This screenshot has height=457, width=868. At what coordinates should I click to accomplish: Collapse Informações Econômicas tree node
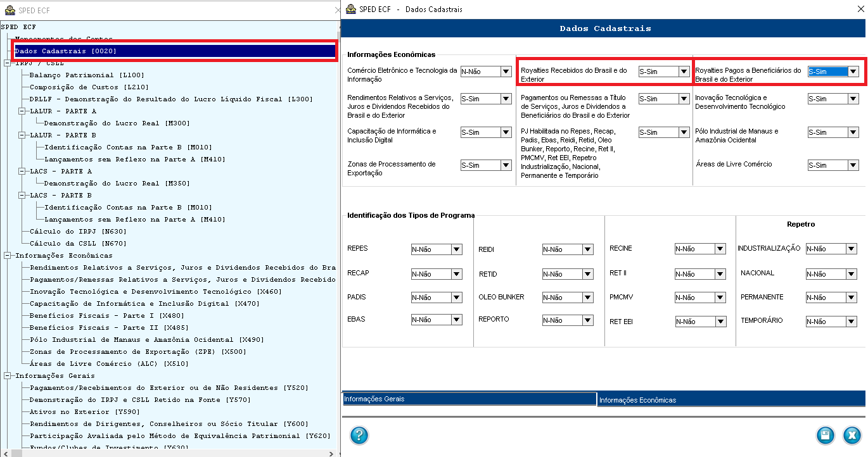pyautogui.click(x=7, y=256)
